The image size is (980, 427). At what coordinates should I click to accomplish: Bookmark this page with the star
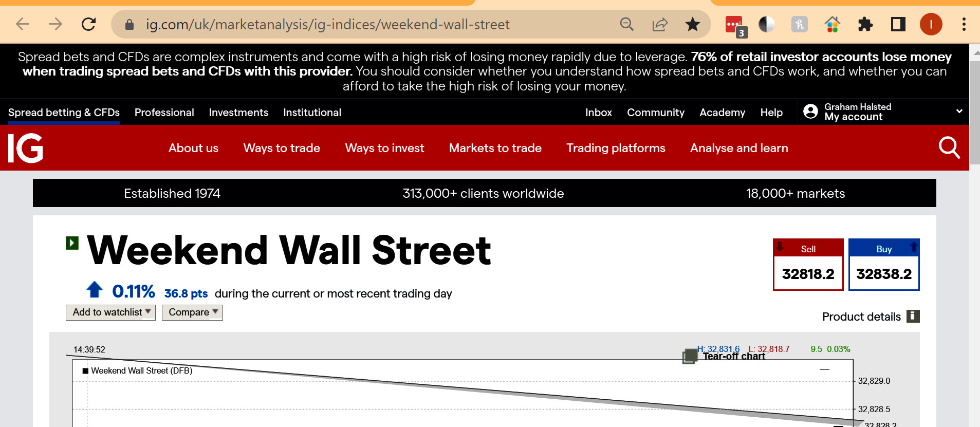[x=693, y=24]
